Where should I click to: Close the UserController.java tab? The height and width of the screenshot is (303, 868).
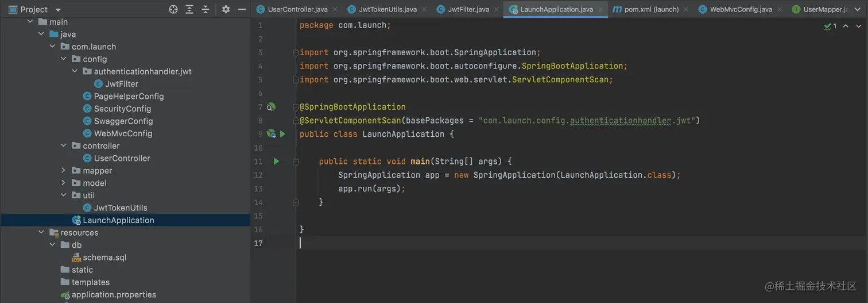[x=335, y=9]
